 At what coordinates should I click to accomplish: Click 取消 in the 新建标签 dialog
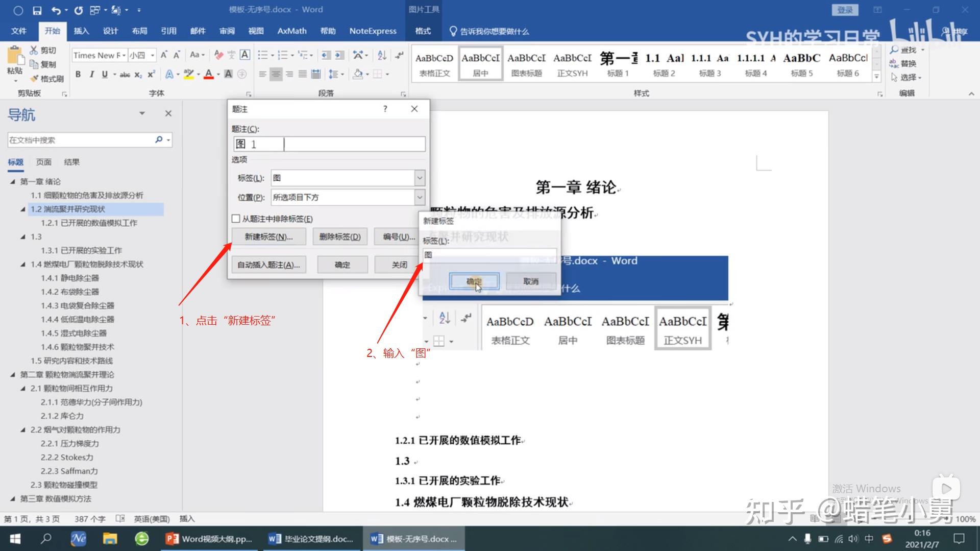(531, 281)
